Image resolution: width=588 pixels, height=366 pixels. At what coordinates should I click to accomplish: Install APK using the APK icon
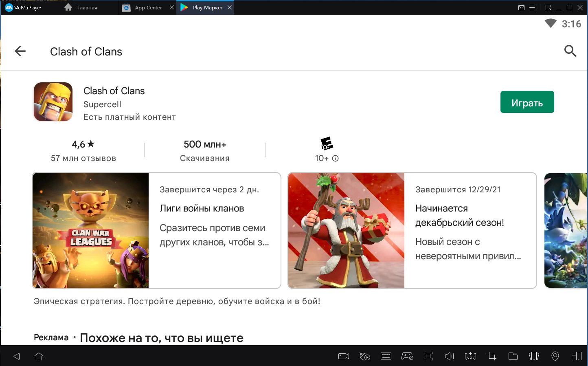pyautogui.click(x=470, y=356)
